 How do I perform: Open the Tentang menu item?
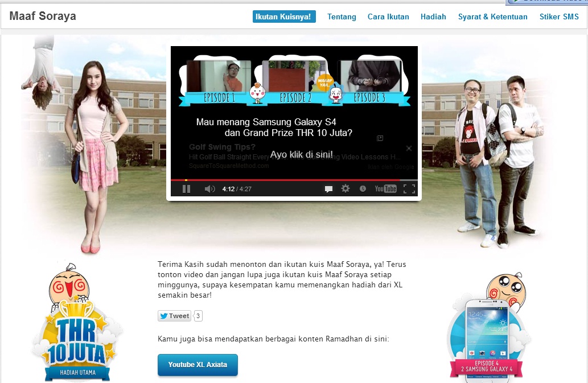pyautogui.click(x=342, y=17)
